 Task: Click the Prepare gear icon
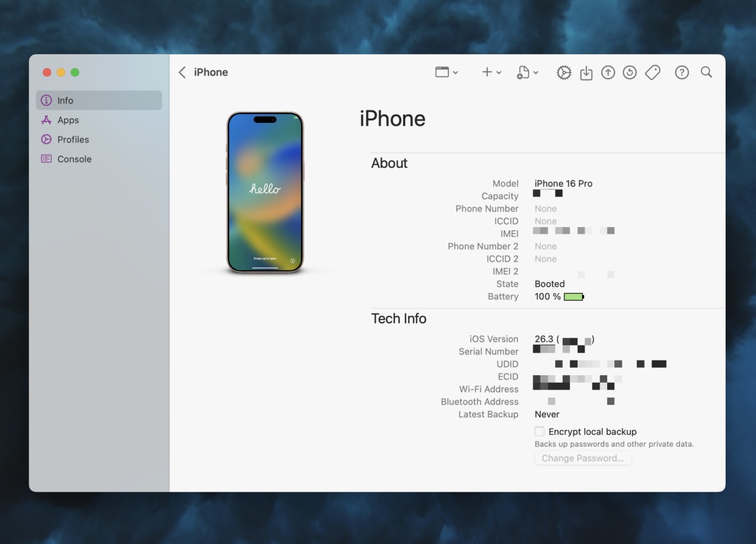[x=564, y=72]
